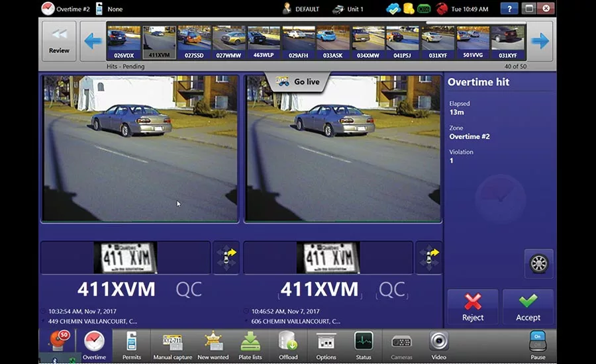
Task: Click the Offload database icon
Action: tap(288, 345)
